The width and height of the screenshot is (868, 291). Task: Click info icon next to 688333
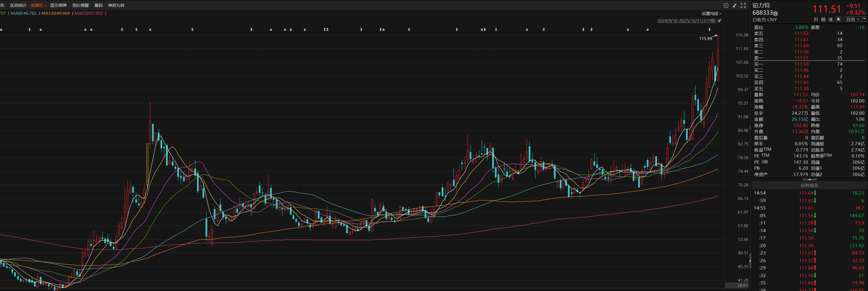(775, 13)
